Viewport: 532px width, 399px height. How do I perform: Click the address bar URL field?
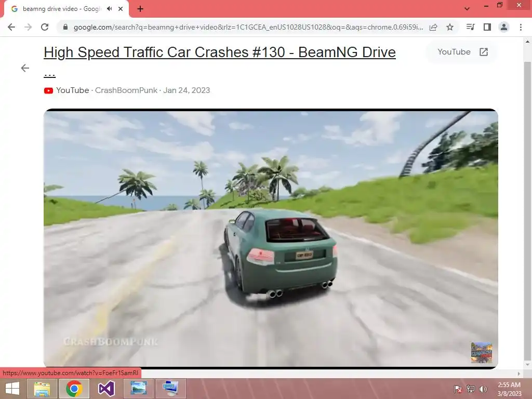click(x=248, y=27)
